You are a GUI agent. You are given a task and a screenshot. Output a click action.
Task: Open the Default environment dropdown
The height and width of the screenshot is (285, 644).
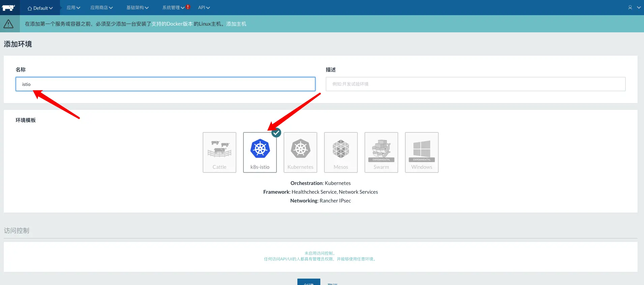coord(40,8)
